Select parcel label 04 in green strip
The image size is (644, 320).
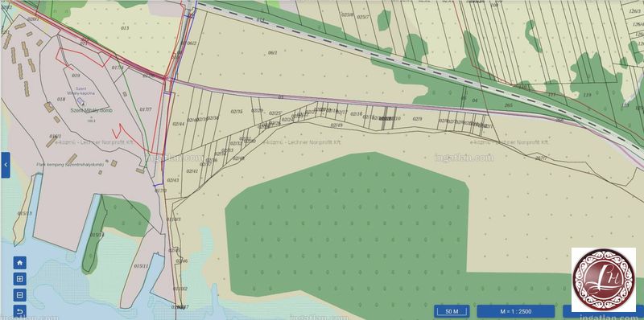475,101
